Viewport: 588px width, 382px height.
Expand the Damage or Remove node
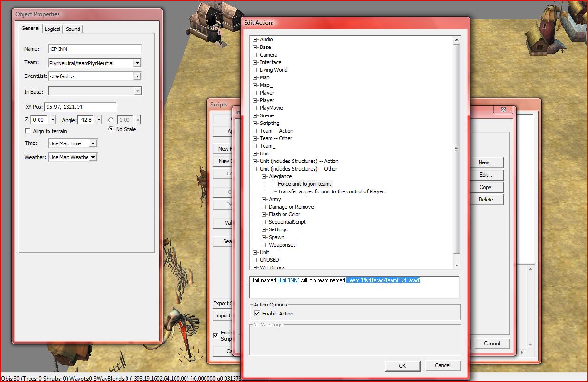tap(264, 207)
